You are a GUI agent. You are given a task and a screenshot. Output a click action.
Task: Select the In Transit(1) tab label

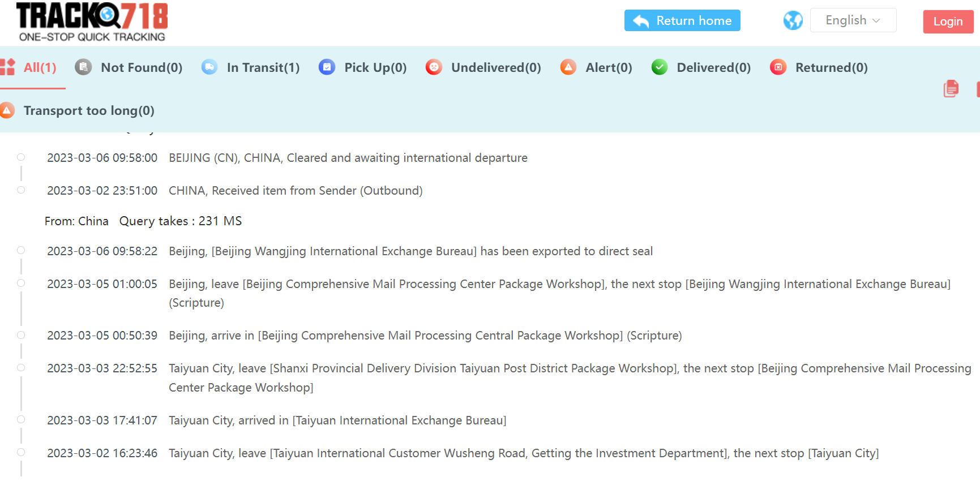click(263, 67)
